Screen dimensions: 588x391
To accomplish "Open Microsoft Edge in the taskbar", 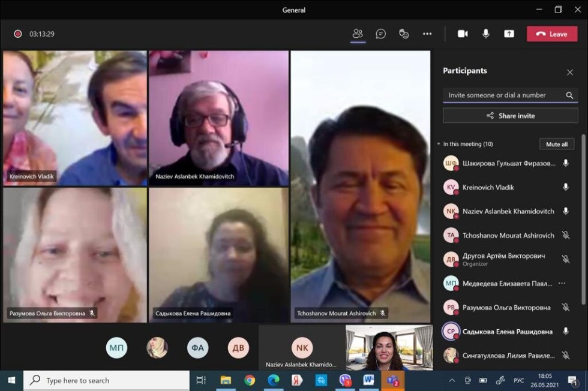I will tap(274, 380).
